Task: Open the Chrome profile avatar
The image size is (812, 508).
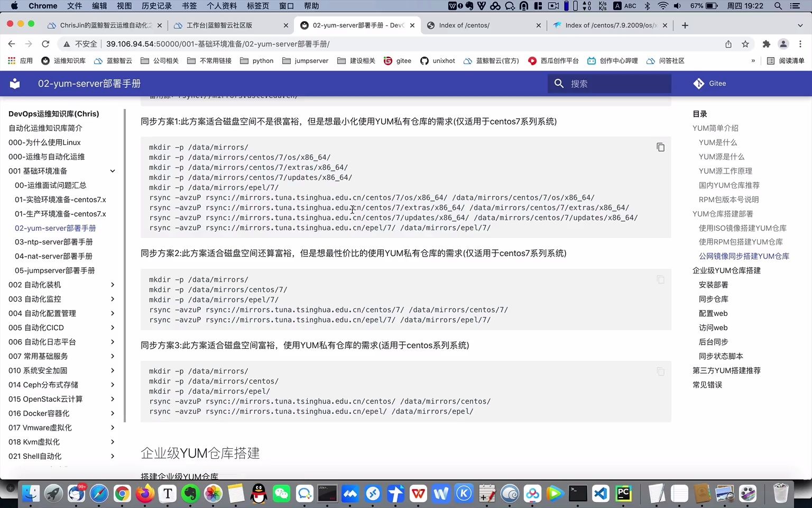Action: (x=783, y=44)
